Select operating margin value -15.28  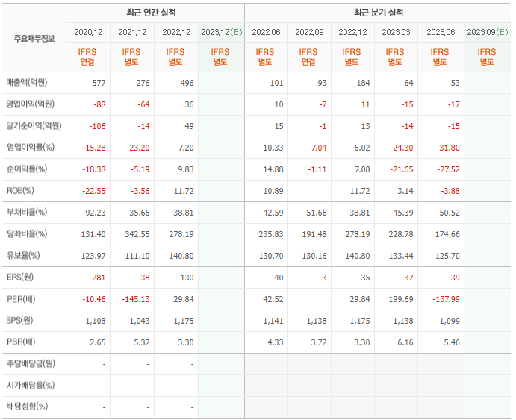pos(94,148)
